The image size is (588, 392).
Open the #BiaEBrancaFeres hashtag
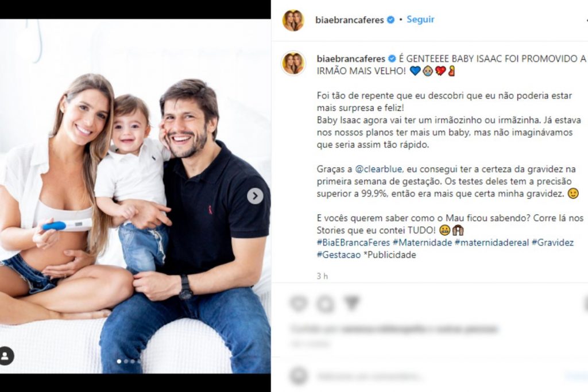[353, 242]
